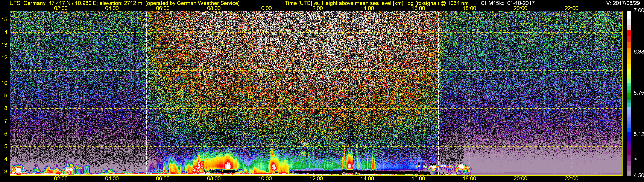Click the height axis label '11.'

click(5, 70)
